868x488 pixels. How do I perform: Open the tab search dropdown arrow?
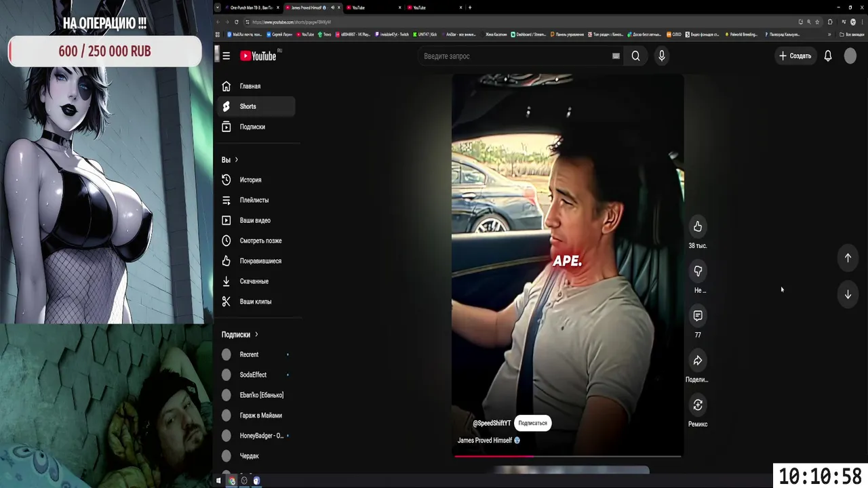click(x=218, y=7)
